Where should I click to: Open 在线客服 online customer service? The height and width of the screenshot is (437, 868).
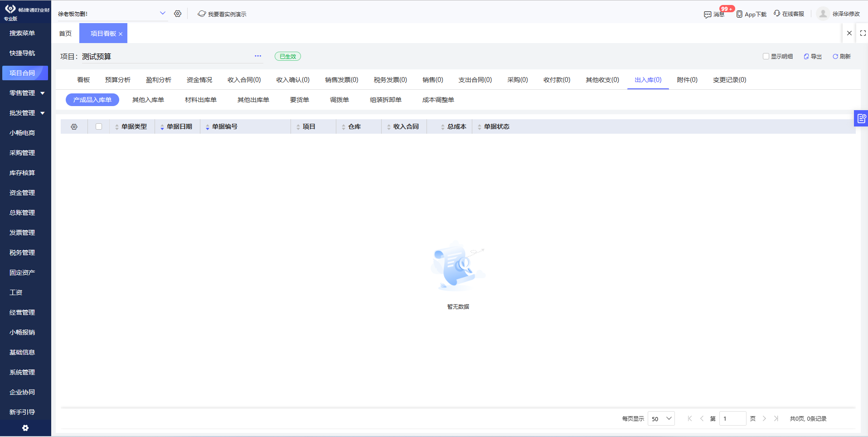coord(777,14)
